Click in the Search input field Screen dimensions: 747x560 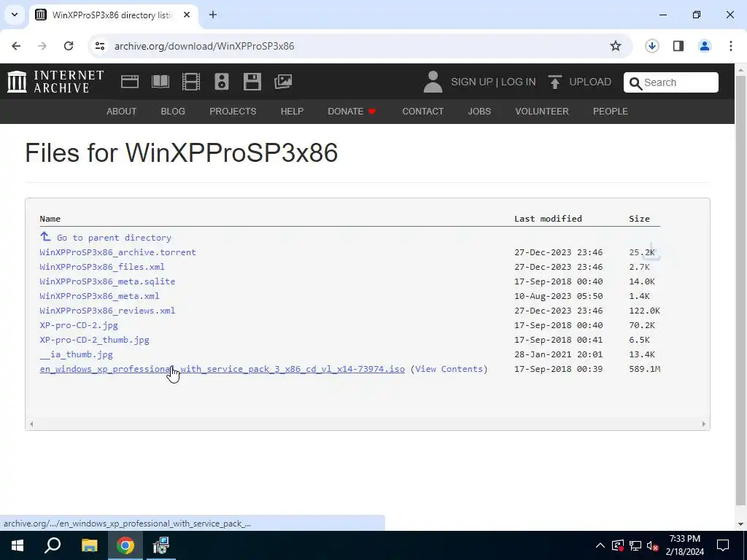click(671, 82)
